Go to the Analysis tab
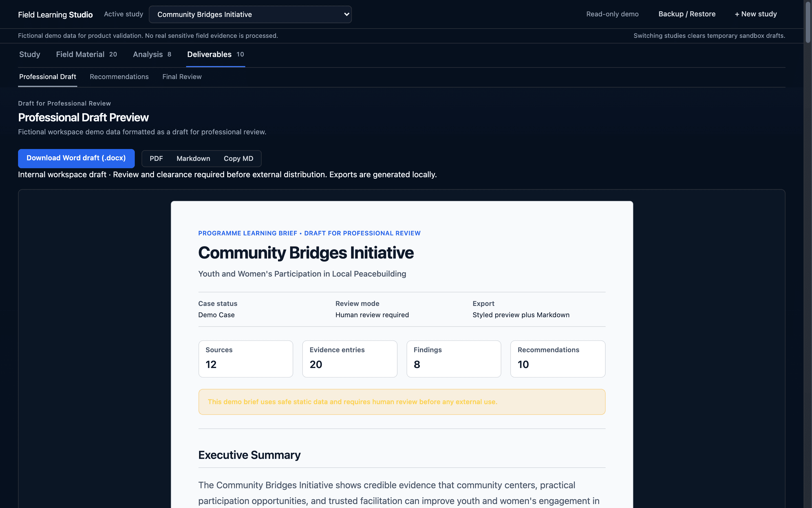The width and height of the screenshot is (812, 508). [152, 54]
